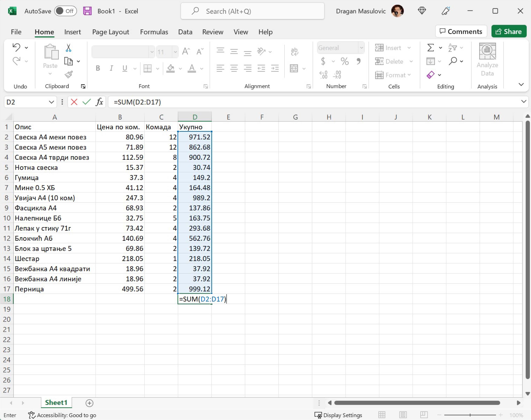Switch to Page Break Preview view
The height and width of the screenshot is (420, 531).
tap(424, 415)
